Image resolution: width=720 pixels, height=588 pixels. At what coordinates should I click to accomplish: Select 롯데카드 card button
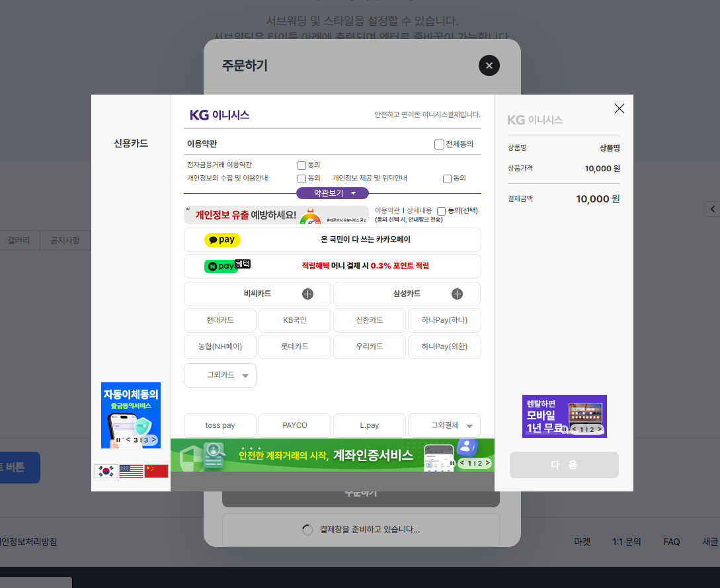pyautogui.click(x=295, y=347)
